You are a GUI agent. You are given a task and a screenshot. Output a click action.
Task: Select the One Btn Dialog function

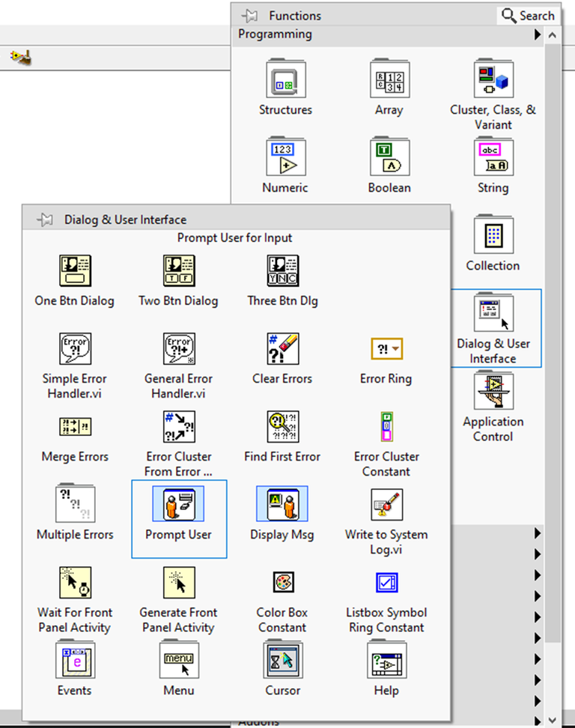tap(75, 270)
